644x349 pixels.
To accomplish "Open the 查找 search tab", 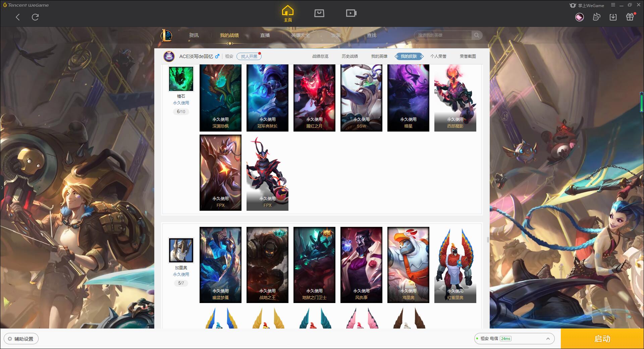I will 372,35.
